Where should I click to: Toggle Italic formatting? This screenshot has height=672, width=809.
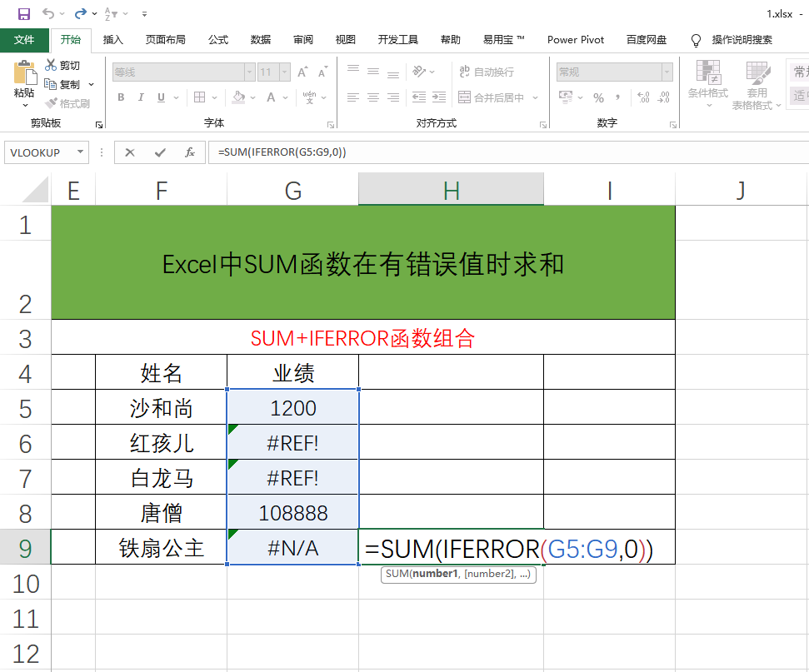point(141,97)
